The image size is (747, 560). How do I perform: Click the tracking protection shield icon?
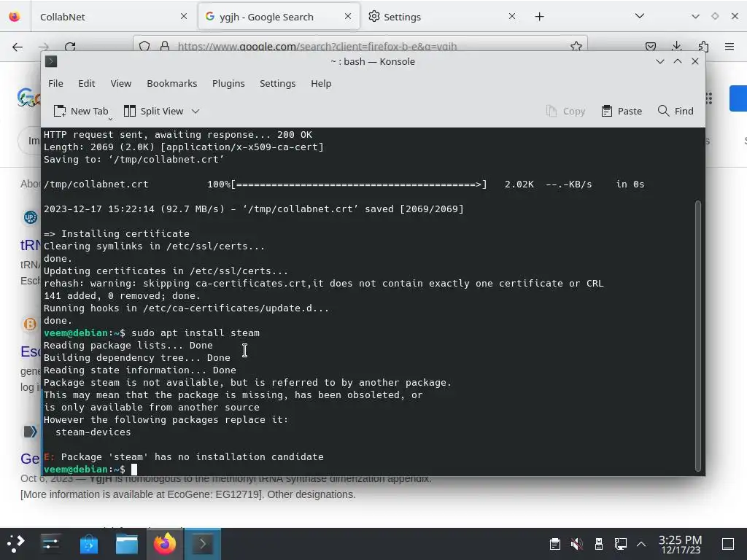pos(144,46)
